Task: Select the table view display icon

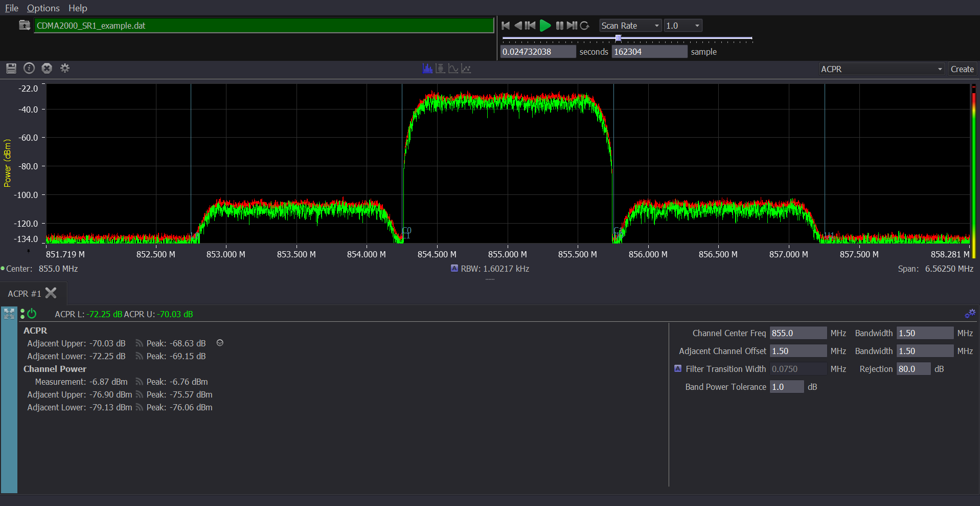Action: (x=440, y=68)
